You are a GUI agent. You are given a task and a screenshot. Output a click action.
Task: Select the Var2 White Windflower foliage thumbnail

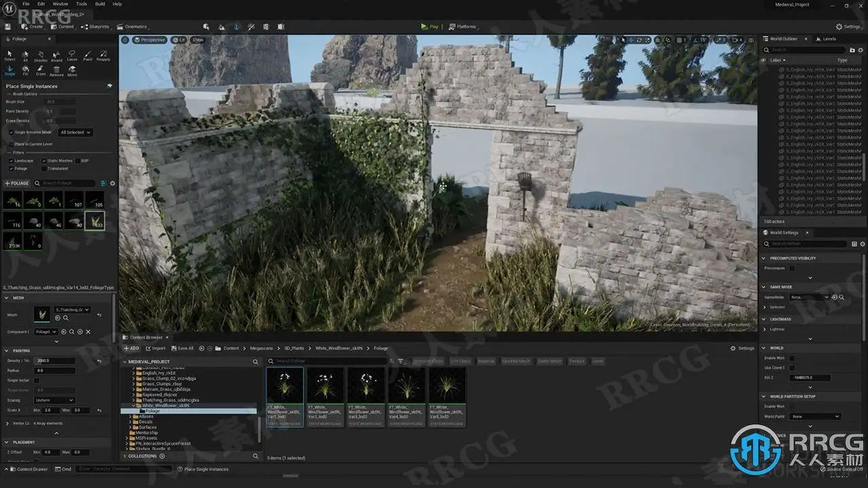(x=325, y=397)
